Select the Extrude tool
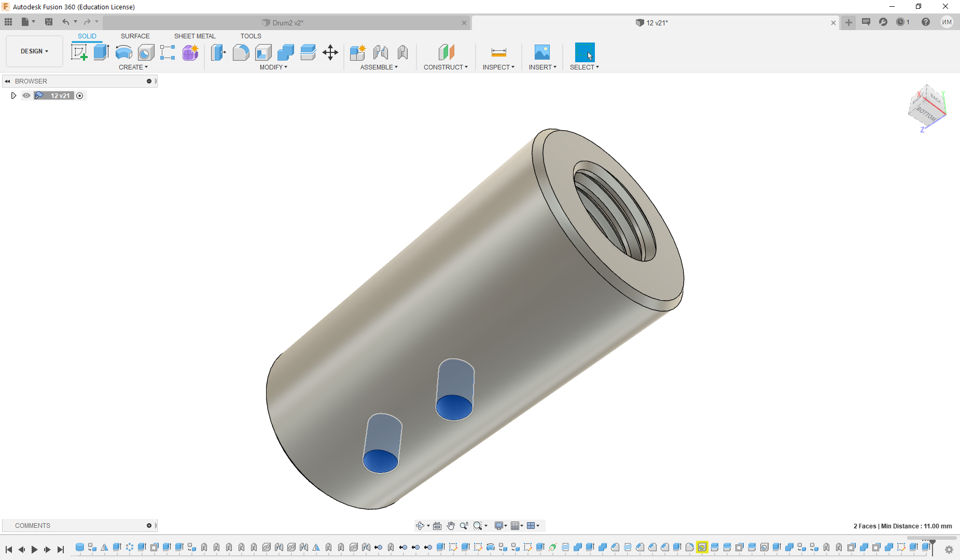 pos(101,52)
